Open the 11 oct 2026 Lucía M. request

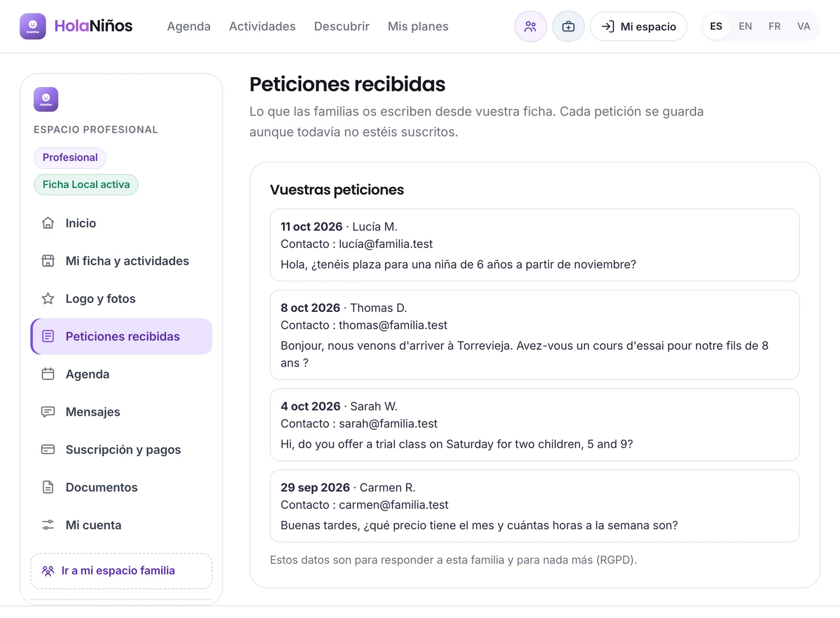coord(534,245)
